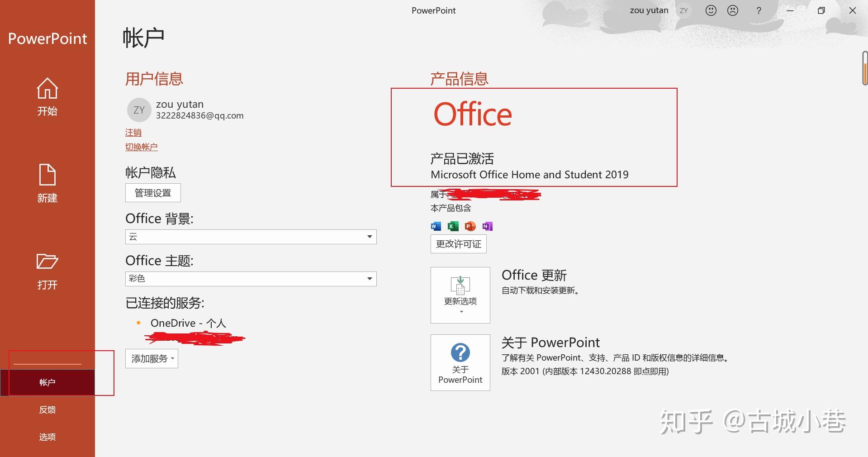
Task: Open the 打开 folder icon
Action: click(x=47, y=262)
